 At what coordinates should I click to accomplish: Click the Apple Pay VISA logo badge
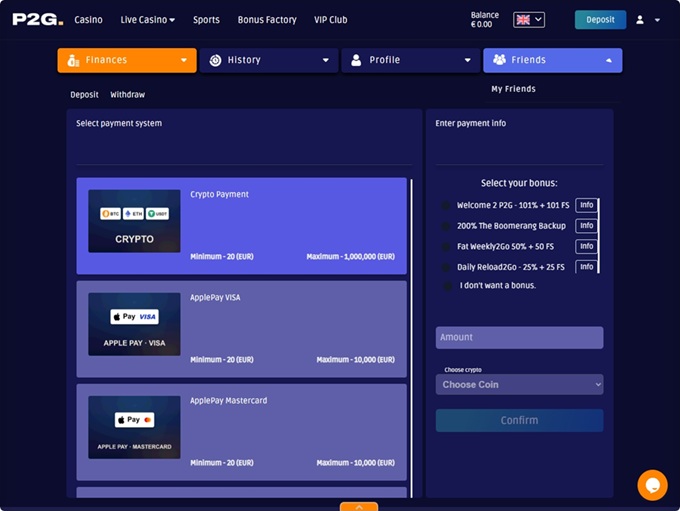(134, 317)
